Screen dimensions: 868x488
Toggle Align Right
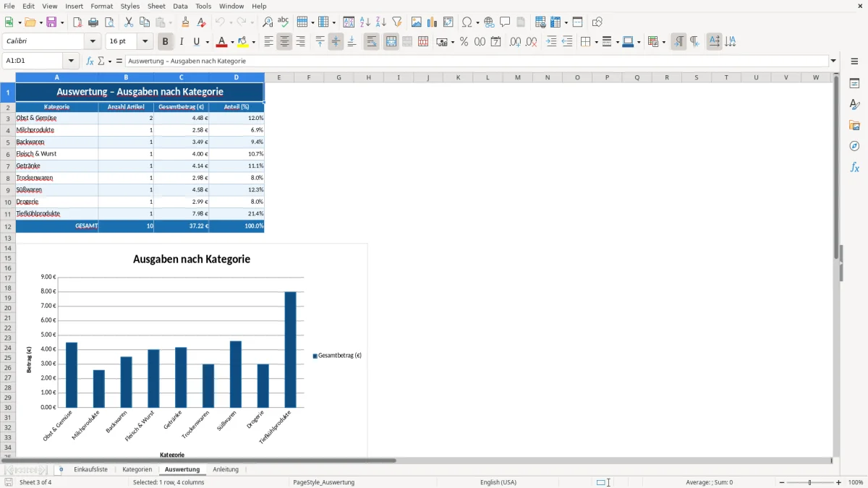[301, 42]
